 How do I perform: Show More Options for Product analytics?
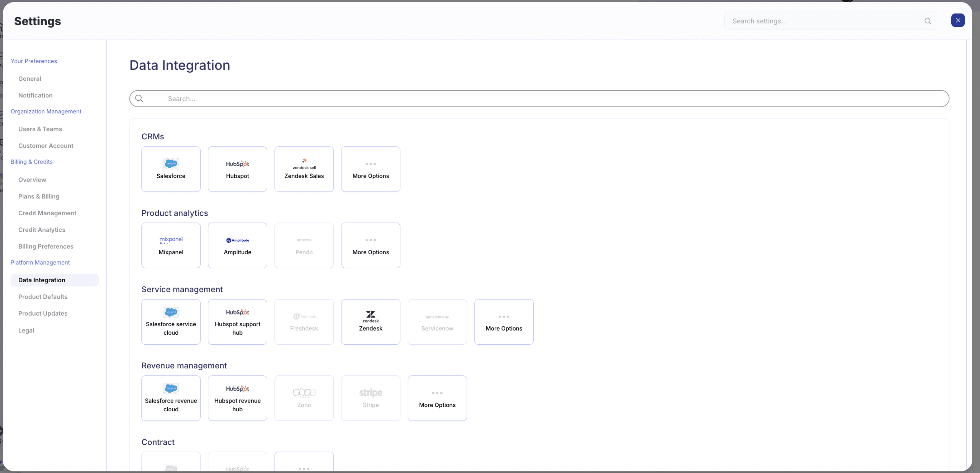pos(370,245)
